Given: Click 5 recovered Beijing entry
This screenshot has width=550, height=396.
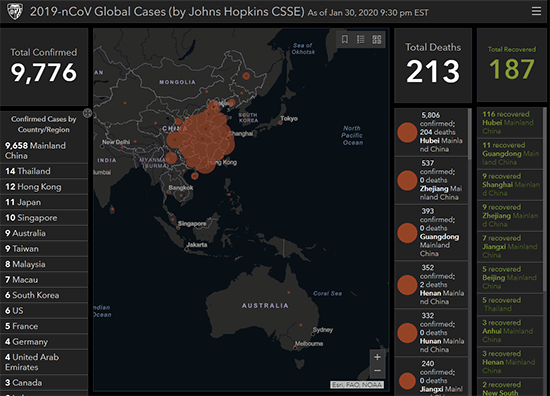Looking at the screenshot, I should coord(510,277).
